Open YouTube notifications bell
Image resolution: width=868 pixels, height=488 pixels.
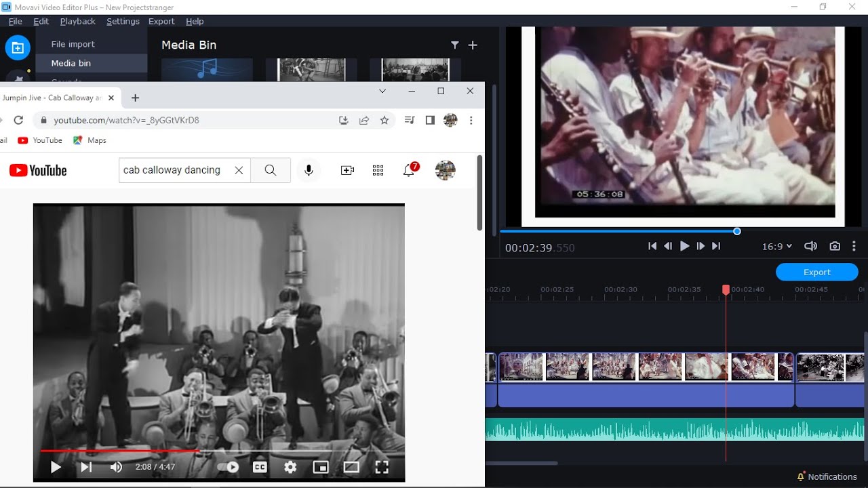[x=410, y=169]
